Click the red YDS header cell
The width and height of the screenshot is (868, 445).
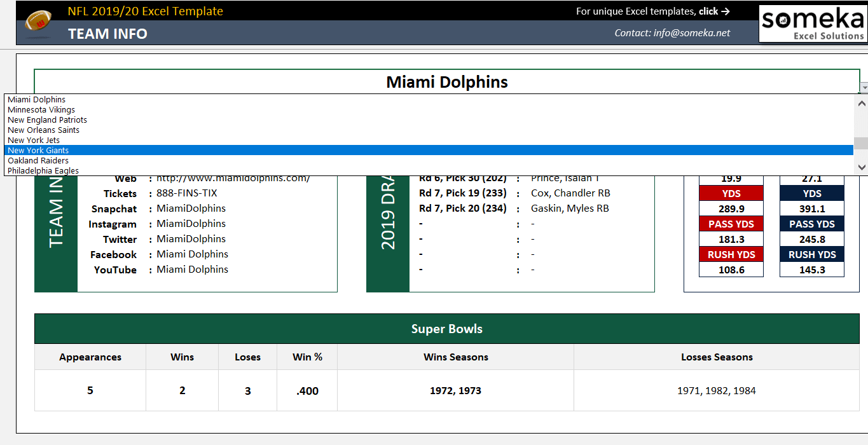pyautogui.click(x=731, y=194)
